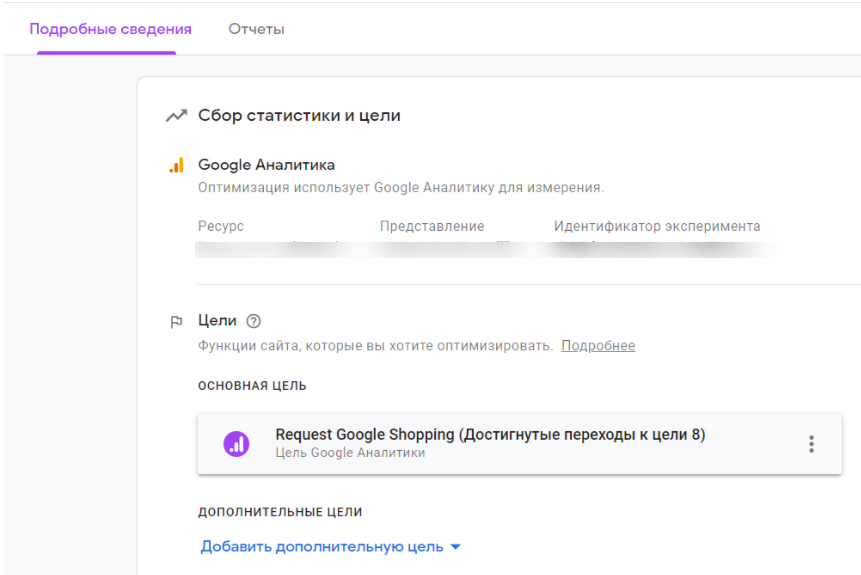Open three-dot menu for Request Google Shopping

point(811,444)
